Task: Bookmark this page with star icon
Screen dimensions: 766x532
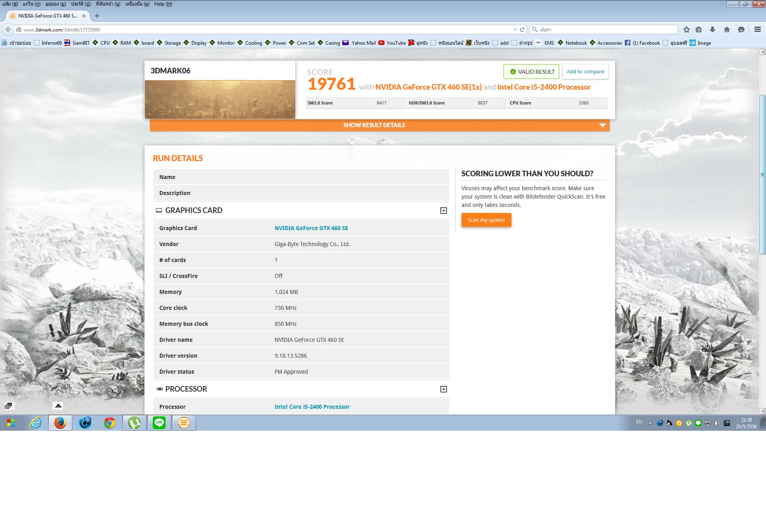Action: point(686,30)
